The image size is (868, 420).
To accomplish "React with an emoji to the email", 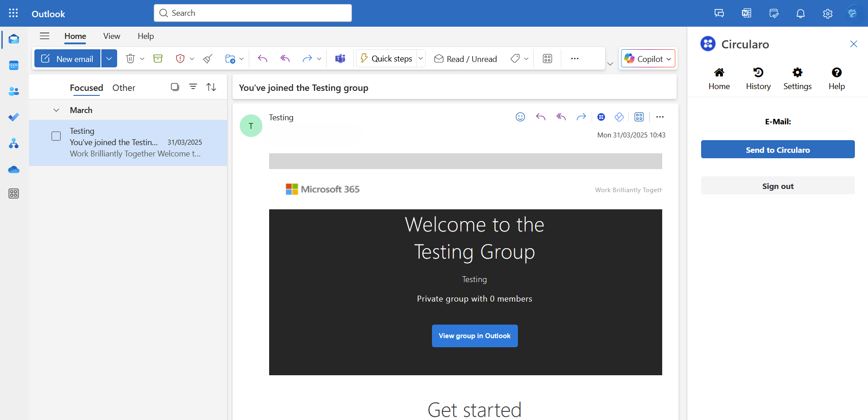I will click(x=520, y=117).
